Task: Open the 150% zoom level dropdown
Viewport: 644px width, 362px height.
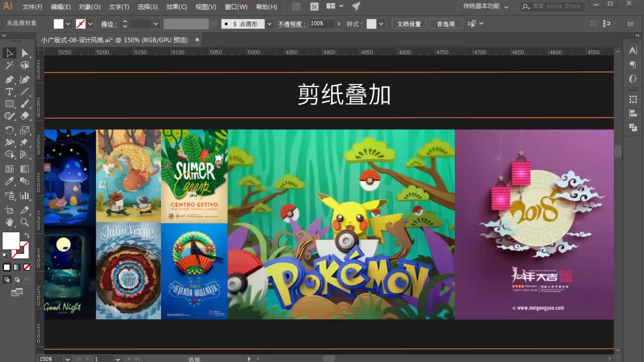Action: point(67,358)
